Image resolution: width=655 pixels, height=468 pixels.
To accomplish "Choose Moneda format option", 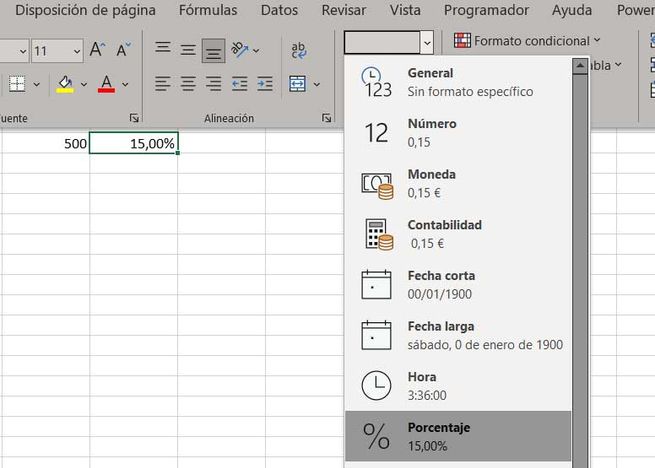I will tap(458, 183).
